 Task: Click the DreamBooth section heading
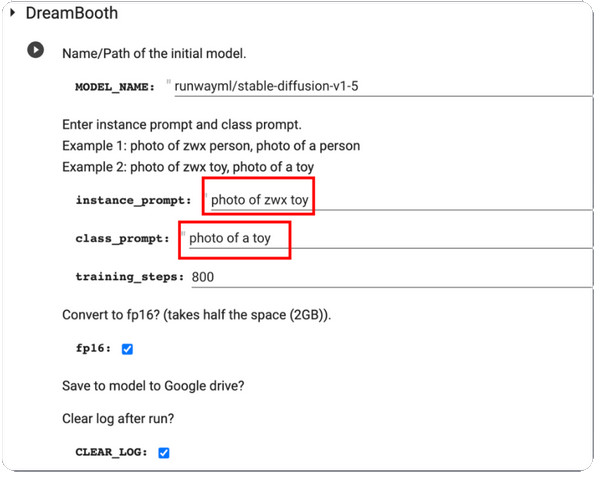tap(72, 13)
